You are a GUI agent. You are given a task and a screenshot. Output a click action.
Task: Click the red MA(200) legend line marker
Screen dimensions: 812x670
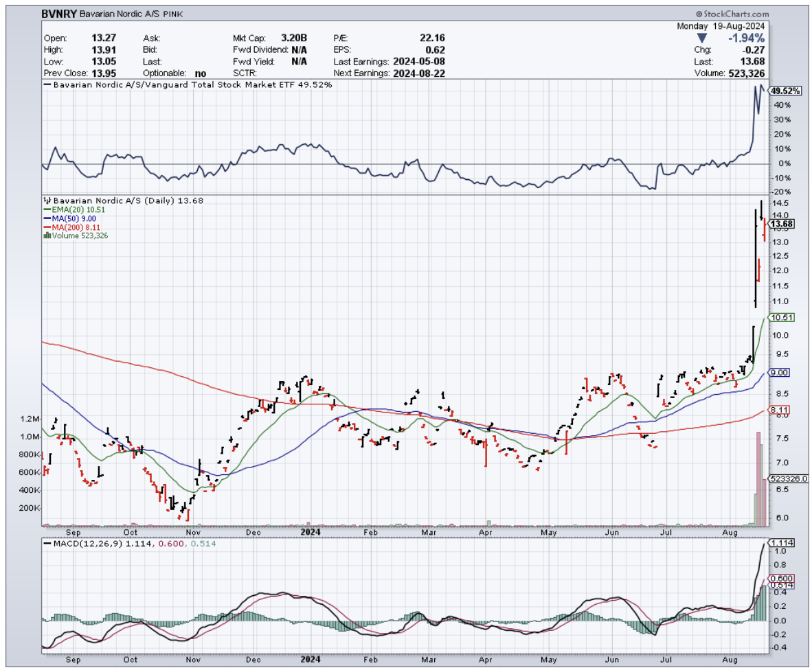click(47, 227)
